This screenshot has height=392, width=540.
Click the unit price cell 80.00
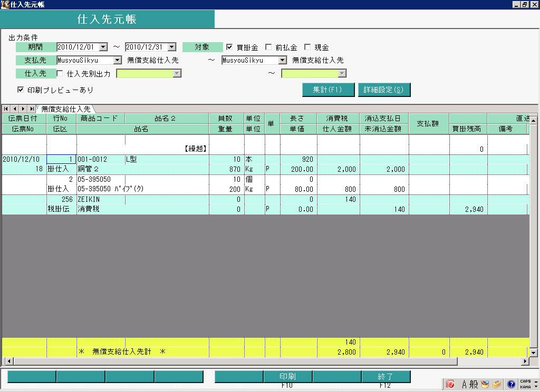coord(298,189)
